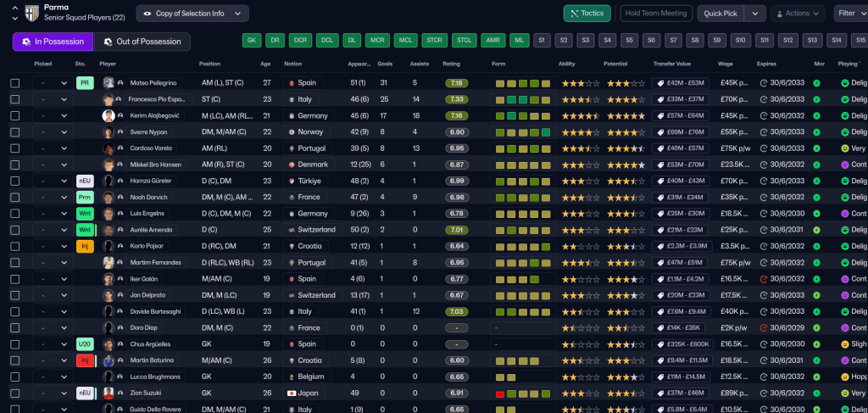Click the PR status badge for Mateo Pellegrino

[x=84, y=83]
